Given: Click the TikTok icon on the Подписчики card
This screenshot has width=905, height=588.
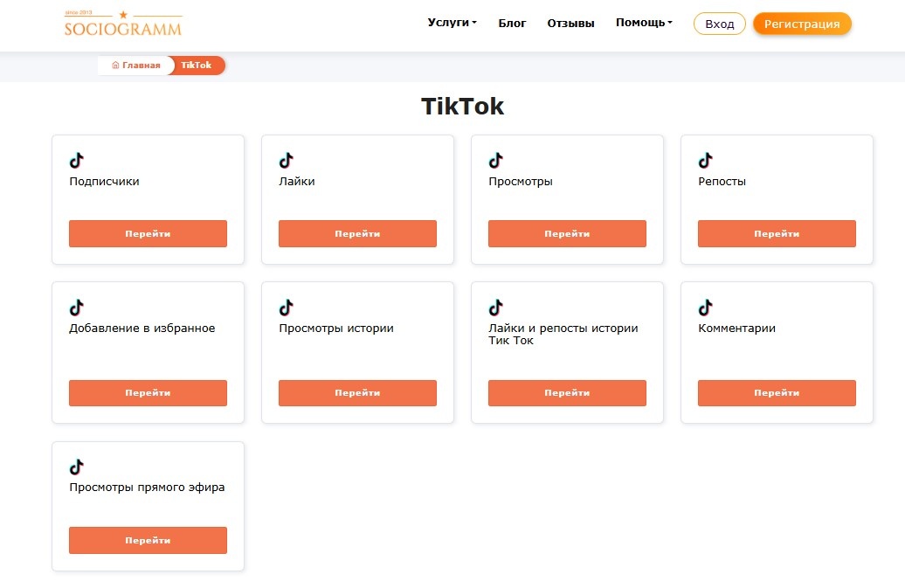Looking at the screenshot, I should pos(77,160).
